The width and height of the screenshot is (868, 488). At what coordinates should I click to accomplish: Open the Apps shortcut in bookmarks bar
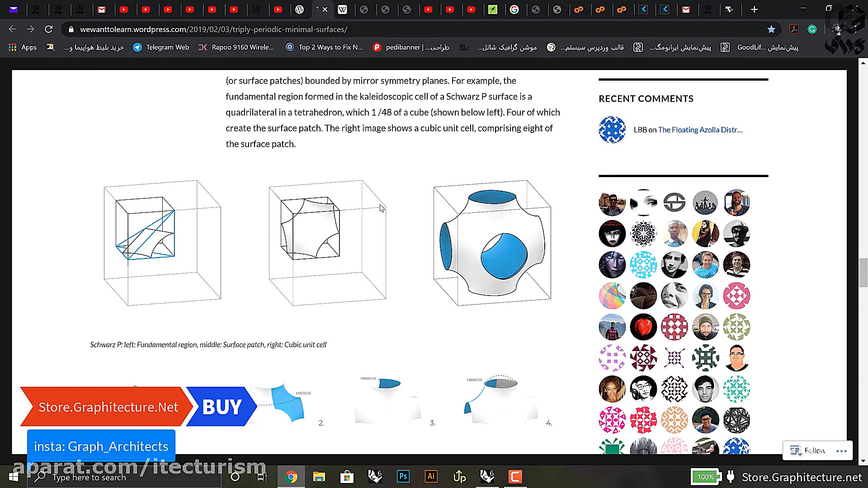pyautogui.click(x=23, y=47)
